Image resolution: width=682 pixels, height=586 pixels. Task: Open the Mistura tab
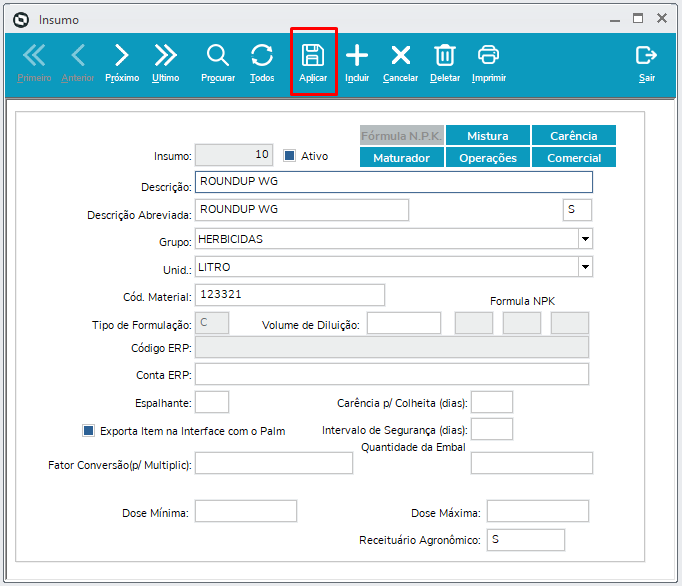(488, 135)
